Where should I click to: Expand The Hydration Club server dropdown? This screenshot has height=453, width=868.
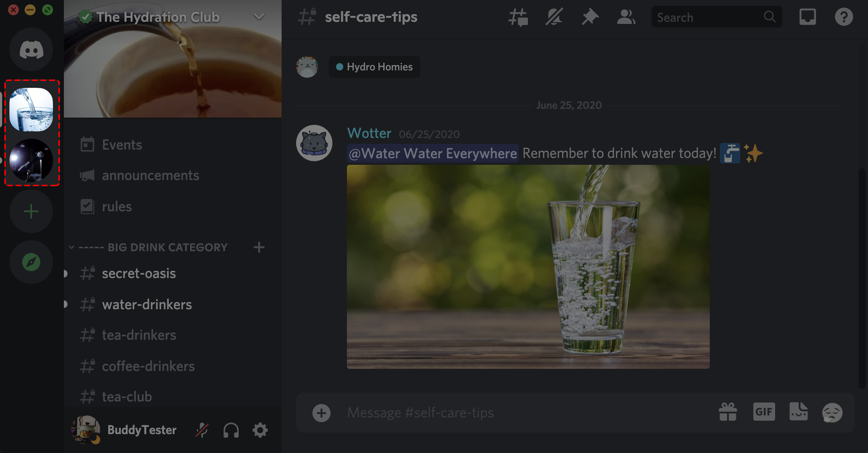(x=258, y=16)
